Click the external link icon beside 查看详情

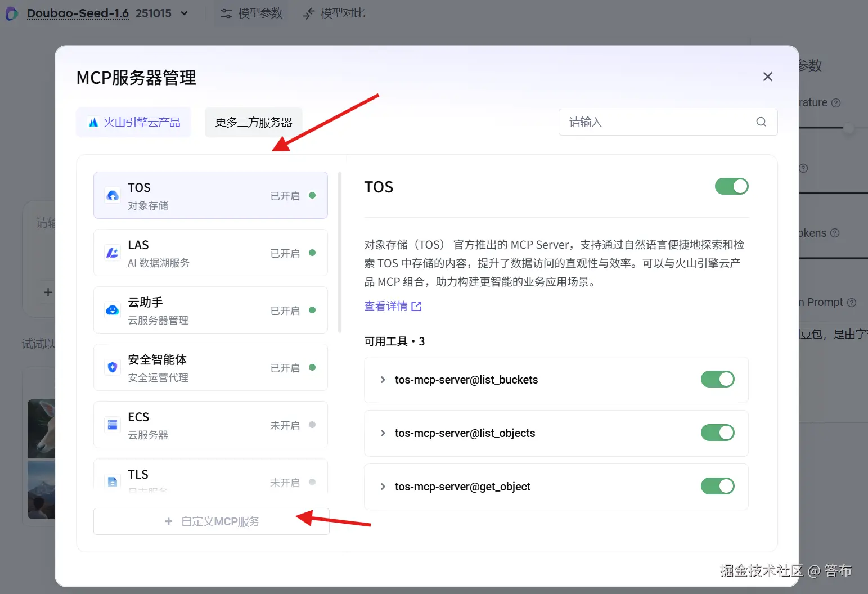coord(416,306)
